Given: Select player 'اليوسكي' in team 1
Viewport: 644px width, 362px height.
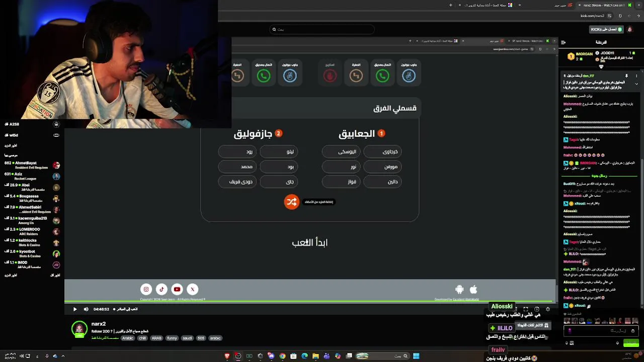Looking at the screenshot, I should 341,151.
